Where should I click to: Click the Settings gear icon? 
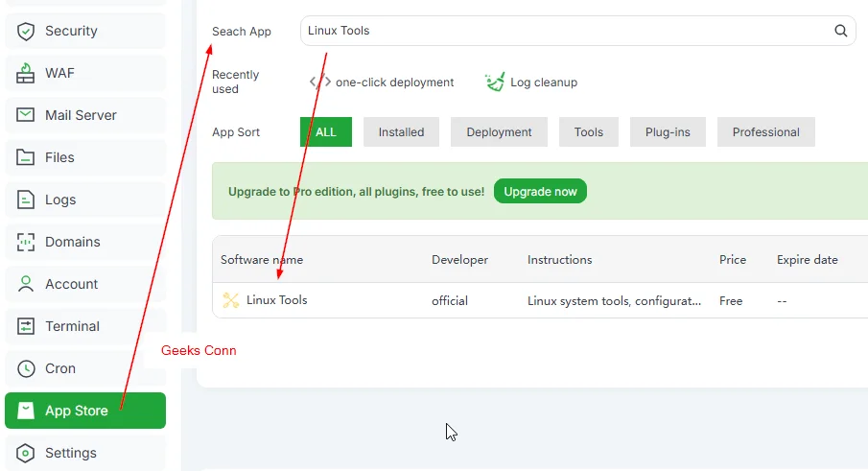[26, 453]
